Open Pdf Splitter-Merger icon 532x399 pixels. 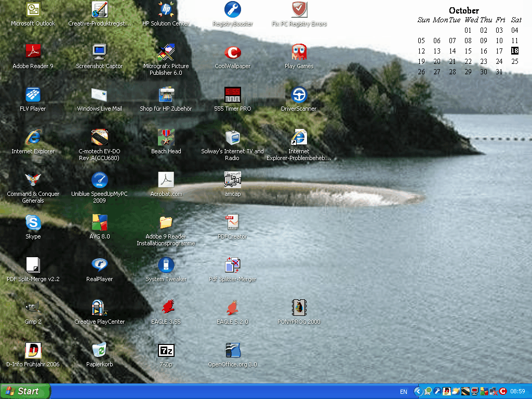tap(232, 265)
